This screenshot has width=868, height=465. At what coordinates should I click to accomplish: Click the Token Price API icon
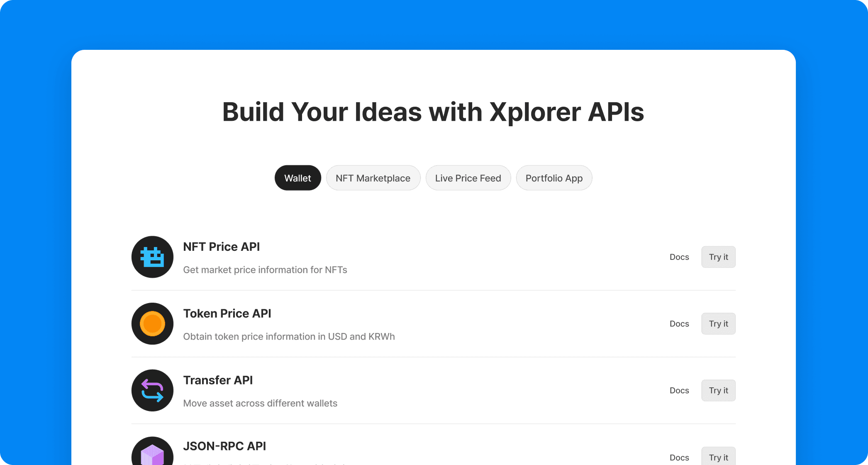click(151, 323)
